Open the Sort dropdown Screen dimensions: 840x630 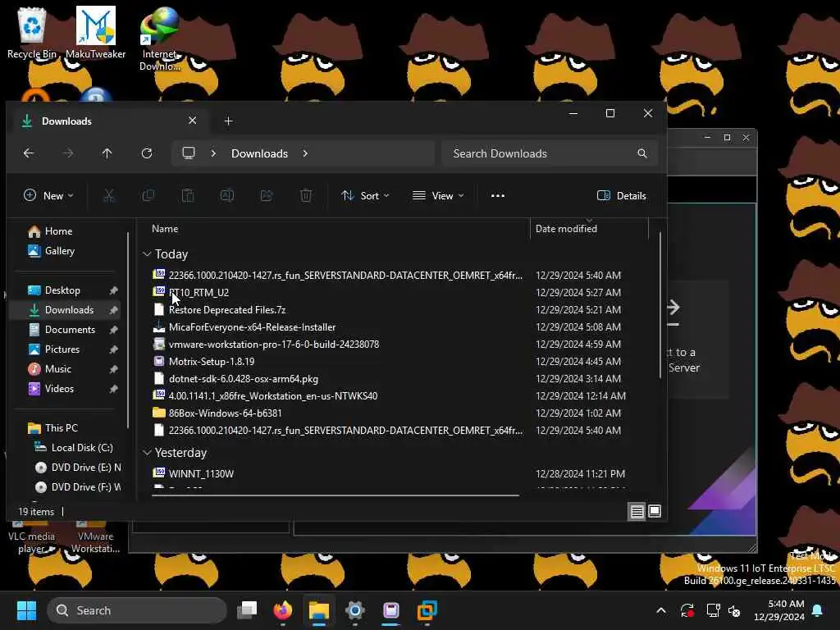(x=365, y=195)
